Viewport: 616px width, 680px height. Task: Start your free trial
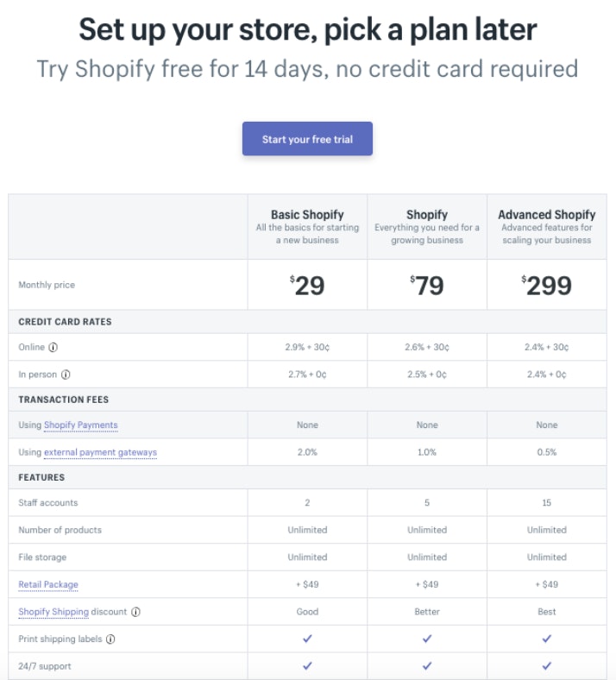tap(307, 139)
